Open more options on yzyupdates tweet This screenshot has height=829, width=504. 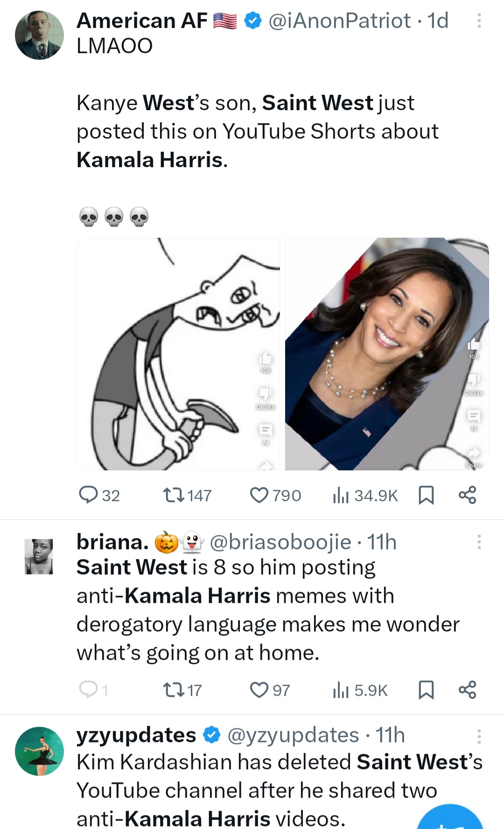[479, 737]
